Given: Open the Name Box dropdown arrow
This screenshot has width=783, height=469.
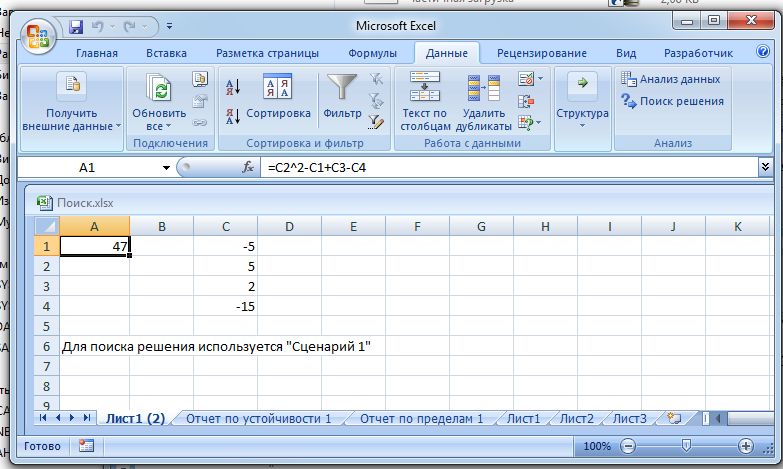Looking at the screenshot, I should pyautogui.click(x=166, y=168).
